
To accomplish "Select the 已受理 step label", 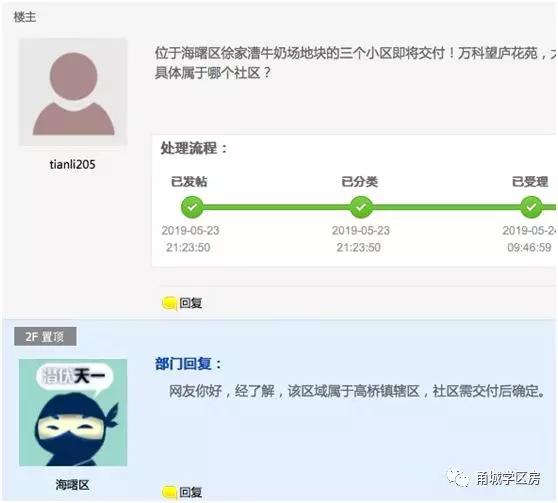I will coord(530,181).
